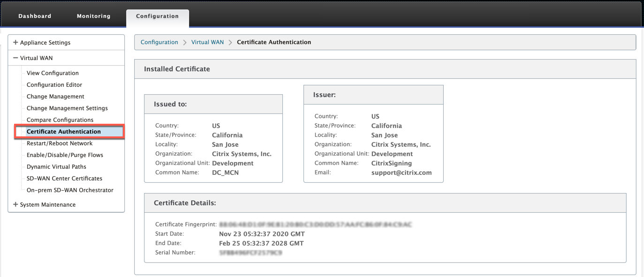
Task: Click the Organization value under Issued to
Action: coord(242,154)
